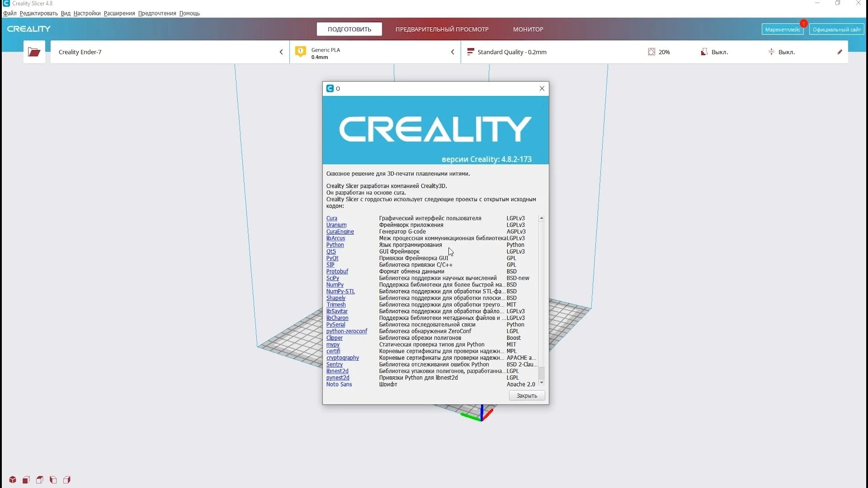Switch to ПРЕДВАРИТЕЛЬНЫЙ ПРОСМОТР tab
This screenshot has width=868, height=488.
442,29
